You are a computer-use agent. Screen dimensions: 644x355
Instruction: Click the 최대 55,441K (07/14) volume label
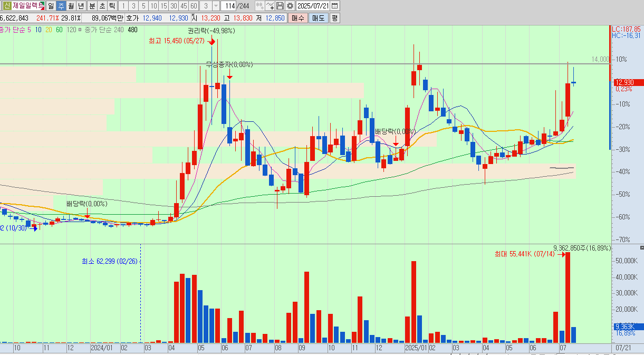point(524,254)
